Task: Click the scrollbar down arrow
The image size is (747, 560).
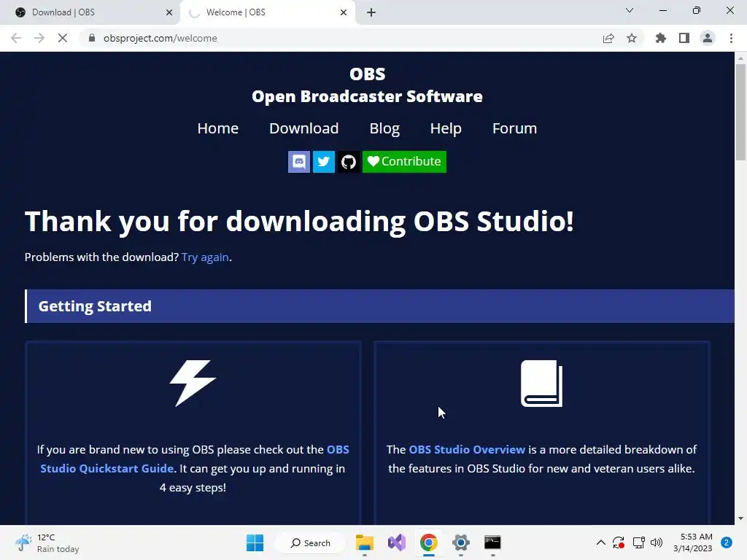Action: point(740,518)
